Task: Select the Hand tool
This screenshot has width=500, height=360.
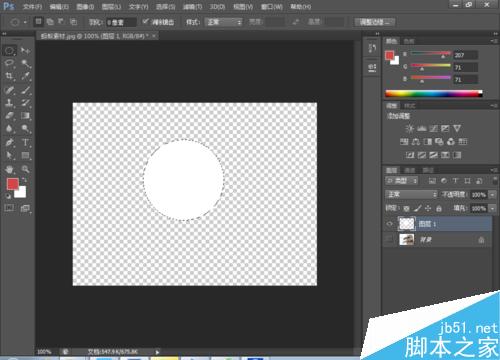Action: 9,169
